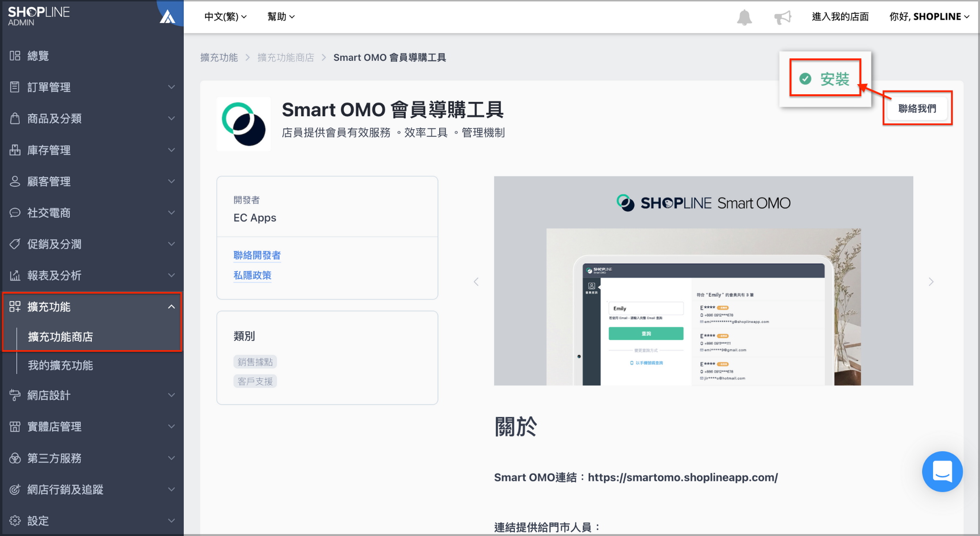Open the 中文(繁) language dropdown

tap(225, 17)
